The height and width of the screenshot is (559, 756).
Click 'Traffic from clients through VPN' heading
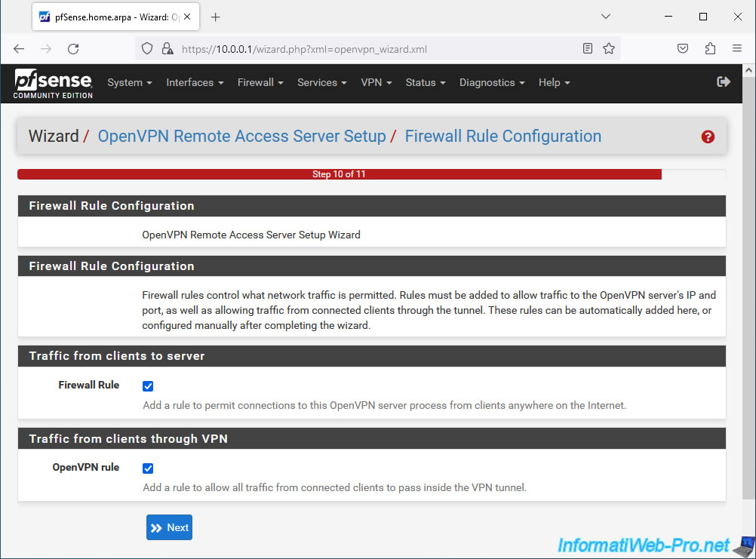pyautogui.click(x=128, y=439)
